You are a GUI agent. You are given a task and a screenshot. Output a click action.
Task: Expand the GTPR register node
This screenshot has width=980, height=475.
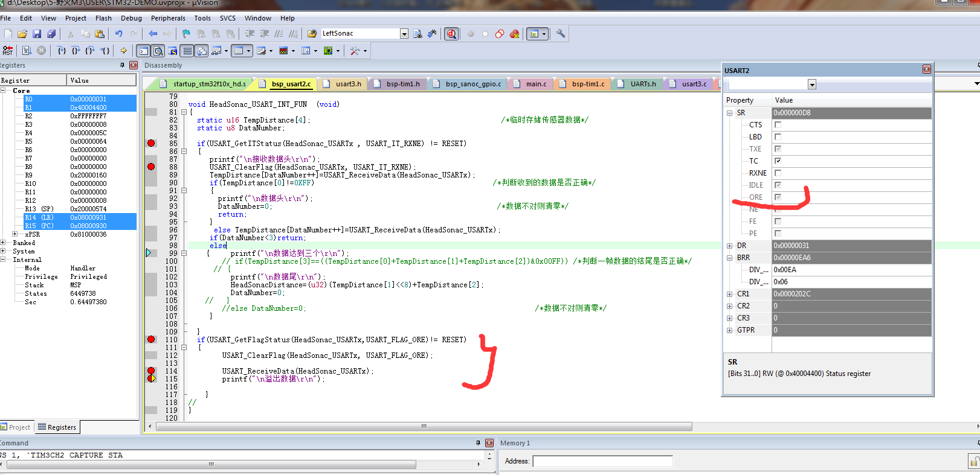pyautogui.click(x=729, y=330)
